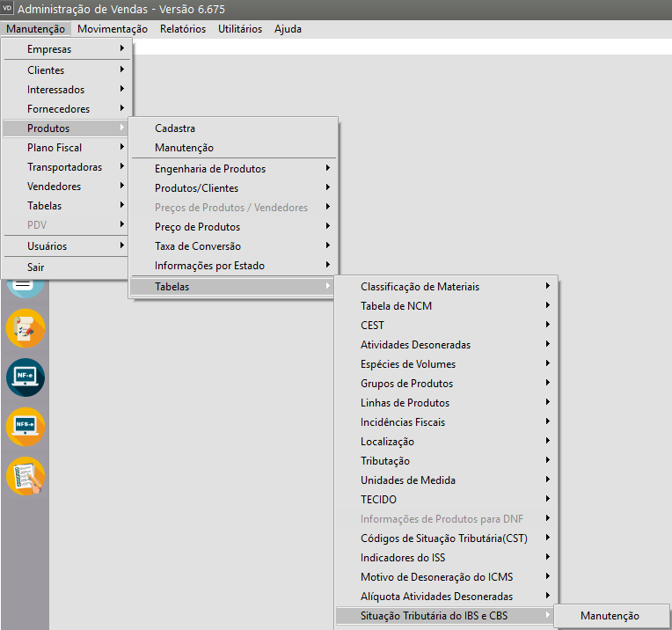The image size is (672, 630).
Task: Open the scroll checklist with pencil icon
Action: [25, 328]
